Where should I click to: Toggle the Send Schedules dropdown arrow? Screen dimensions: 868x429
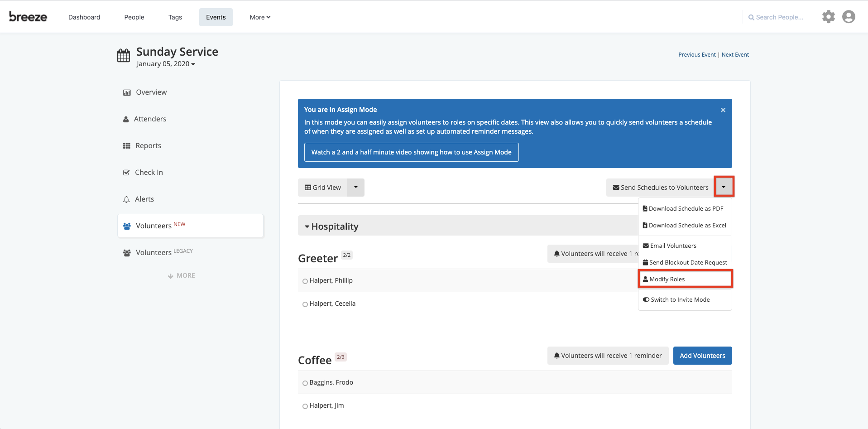(x=724, y=187)
